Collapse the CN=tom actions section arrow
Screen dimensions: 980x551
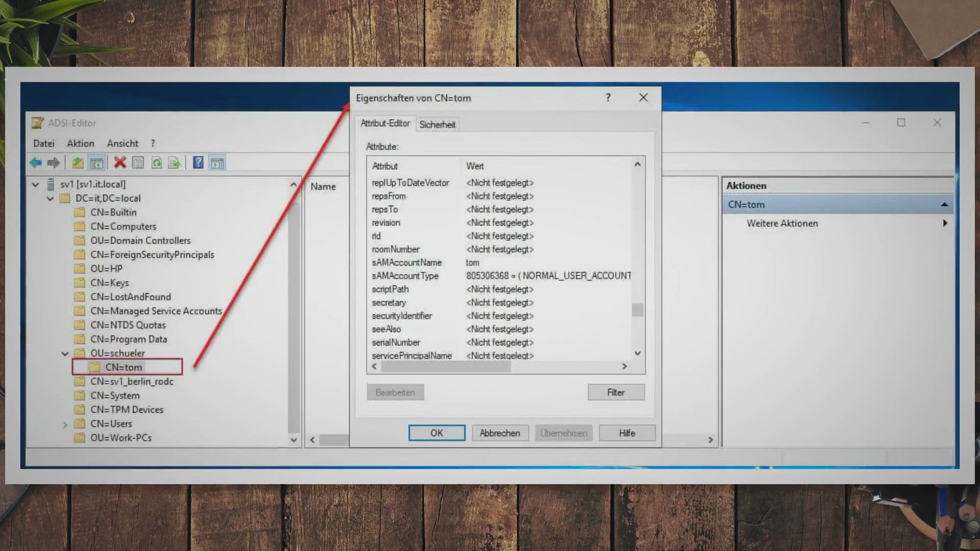pos(944,205)
